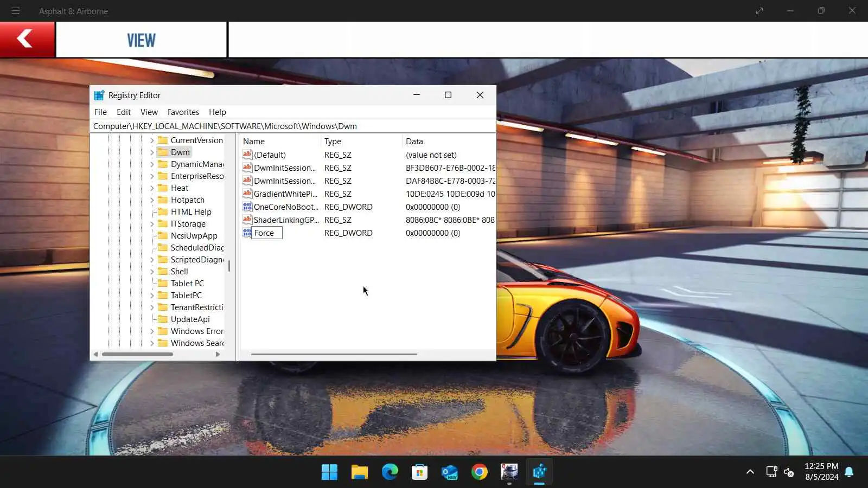Select the VIEW tab in Asphalt 8

click(x=141, y=40)
